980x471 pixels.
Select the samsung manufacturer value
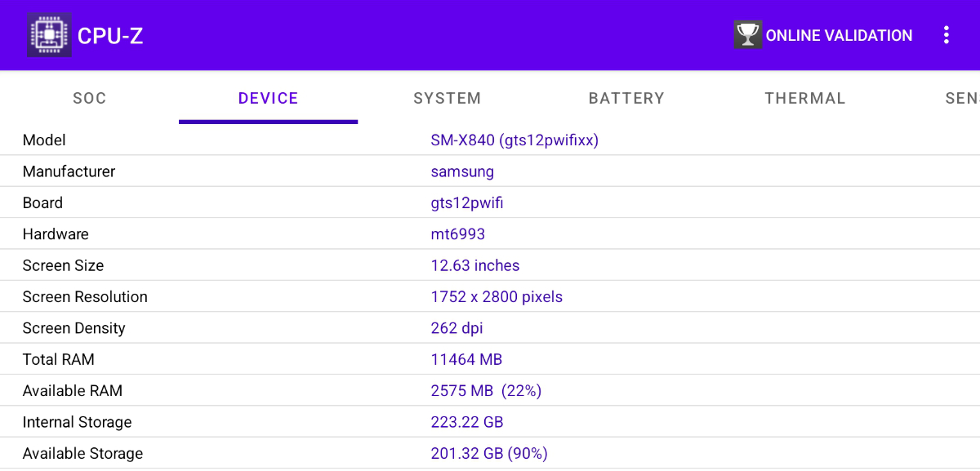click(x=462, y=172)
